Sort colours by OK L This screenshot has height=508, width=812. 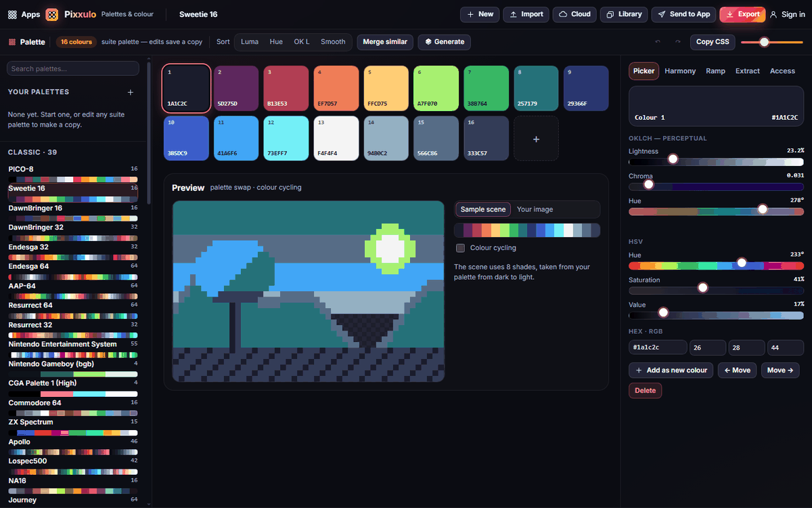(x=302, y=42)
